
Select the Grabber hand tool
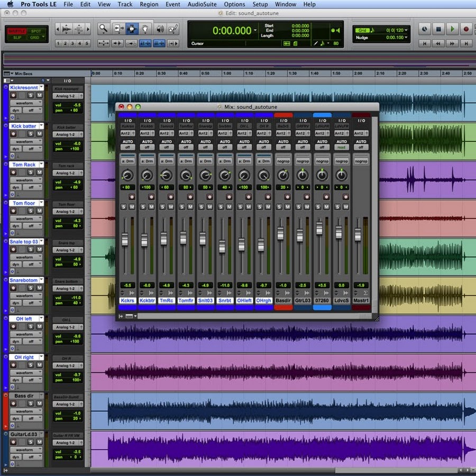(145, 29)
